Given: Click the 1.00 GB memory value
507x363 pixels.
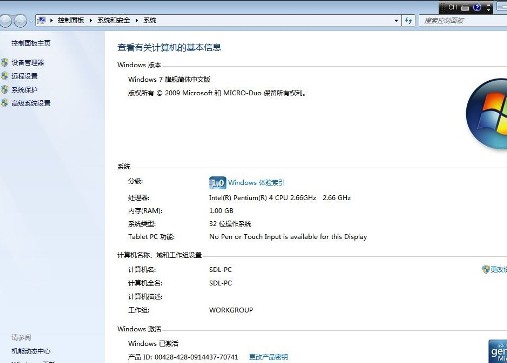Looking at the screenshot, I should (x=221, y=211).
